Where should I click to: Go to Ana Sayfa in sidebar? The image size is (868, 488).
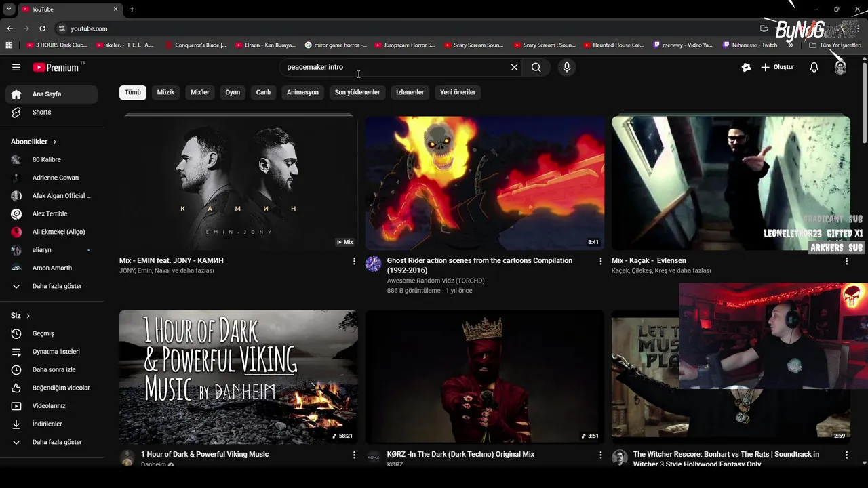(52, 94)
